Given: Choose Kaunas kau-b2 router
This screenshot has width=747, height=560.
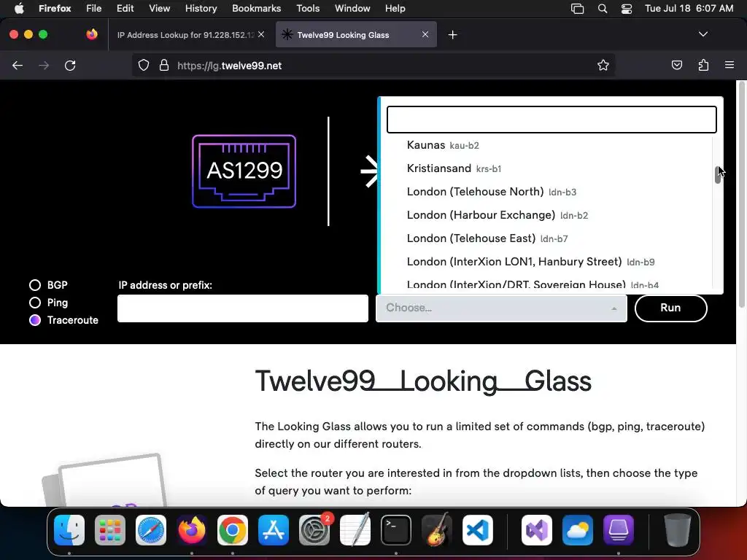Looking at the screenshot, I should point(548,145).
